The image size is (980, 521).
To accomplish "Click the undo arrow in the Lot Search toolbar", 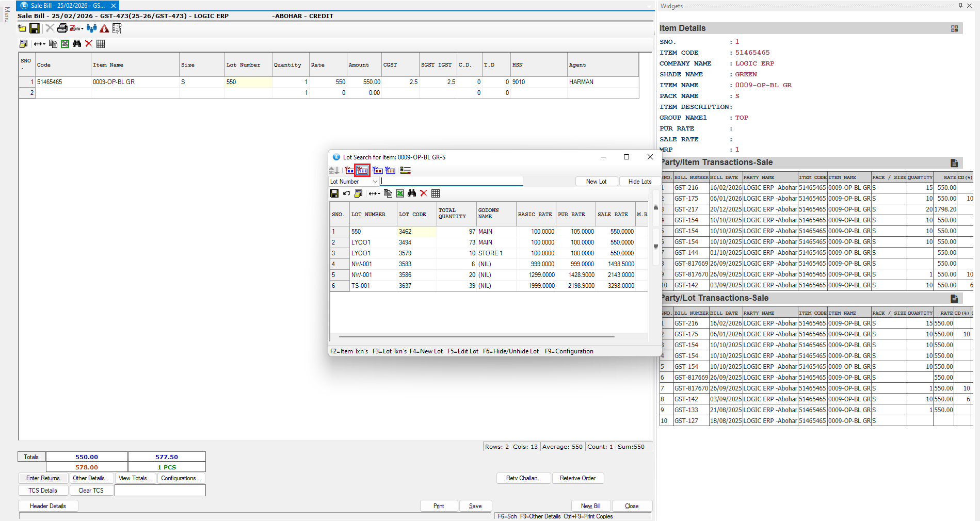I will pos(346,193).
